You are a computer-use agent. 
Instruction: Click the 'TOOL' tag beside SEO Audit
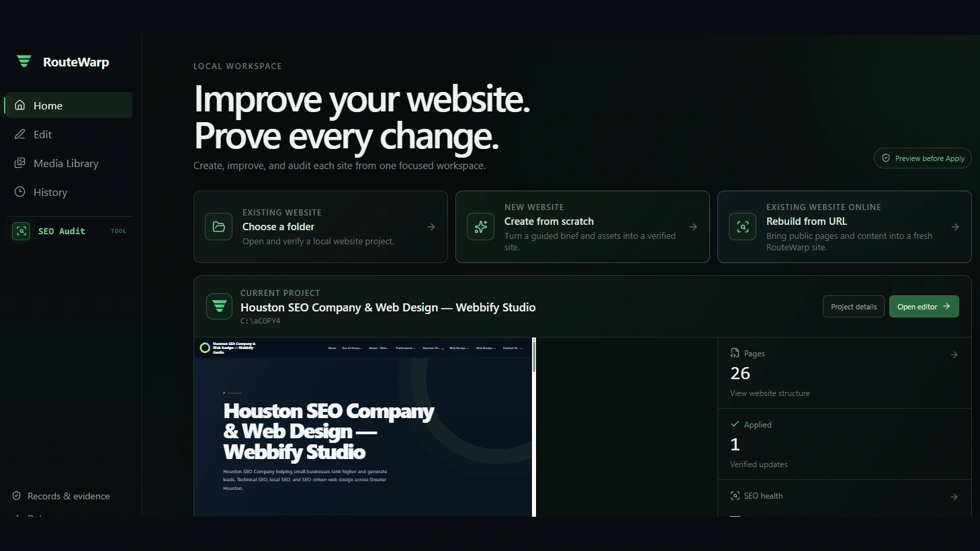pyautogui.click(x=118, y=231)
